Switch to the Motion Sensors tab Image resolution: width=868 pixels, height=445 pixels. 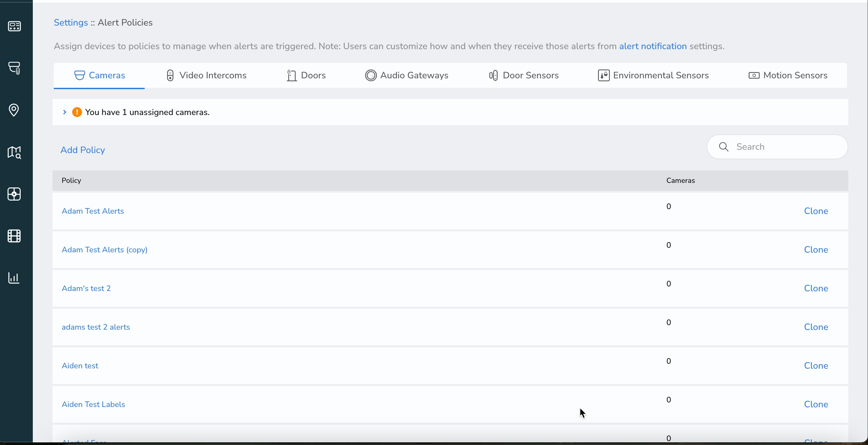pos(788,75)
